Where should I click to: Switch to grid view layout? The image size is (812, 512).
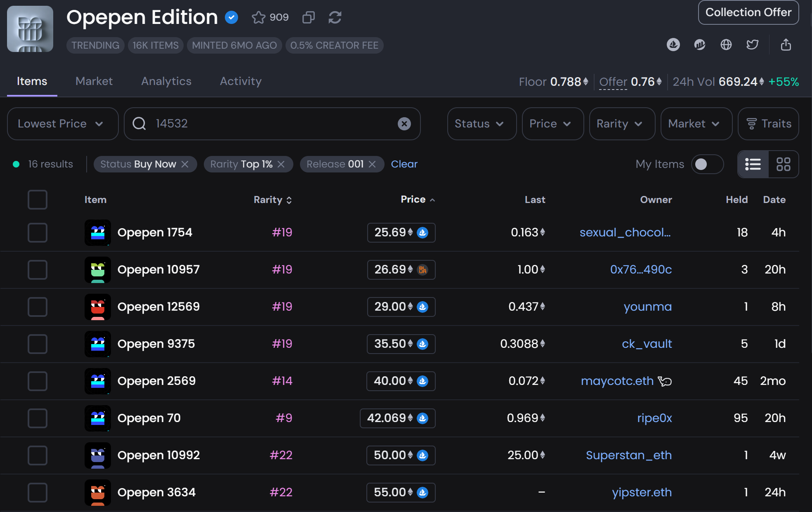(x=783, y=164)
